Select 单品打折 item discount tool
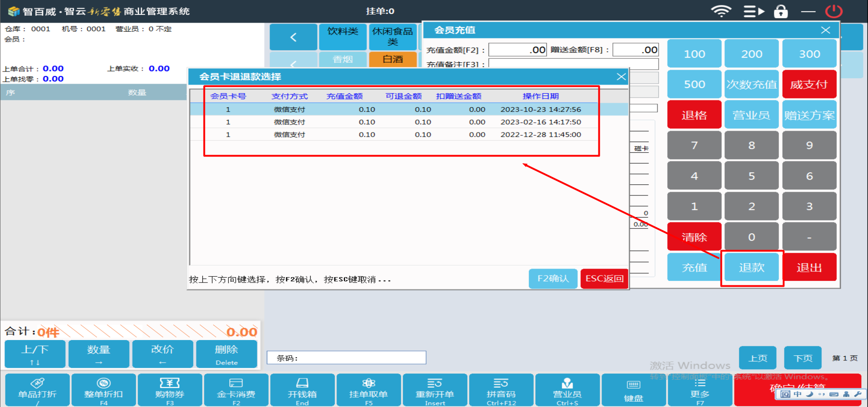Image resolution: width=868 pixels, height=407 pixels. click(38, 389)
